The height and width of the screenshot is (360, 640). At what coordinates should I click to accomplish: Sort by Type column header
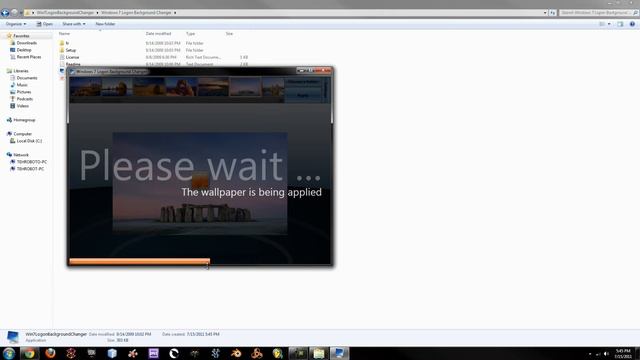(x=190, y=33)
